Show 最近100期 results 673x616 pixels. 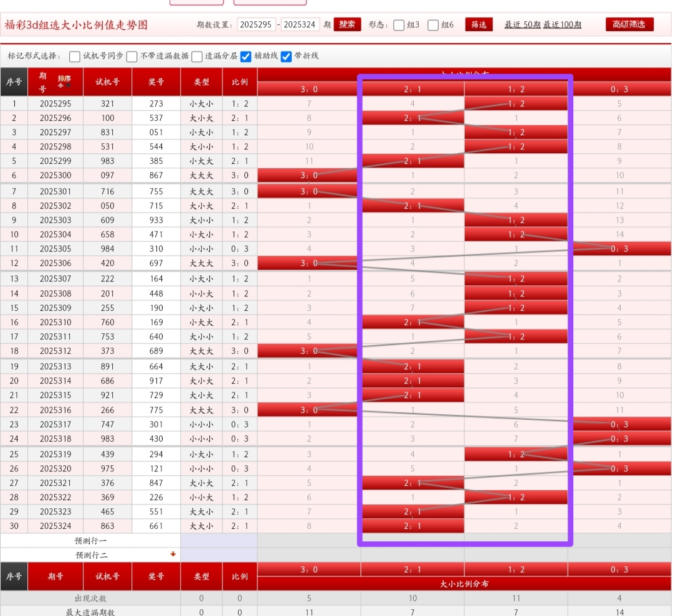562,24
